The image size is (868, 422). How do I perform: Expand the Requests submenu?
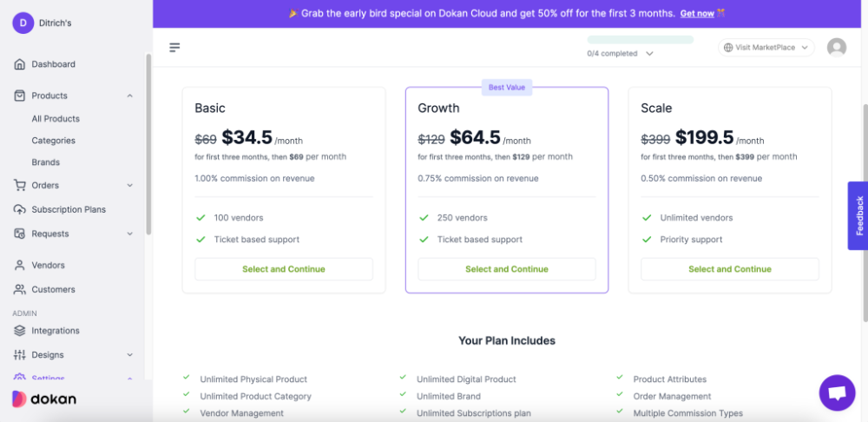pyautogui.click(x=129, y=234)
